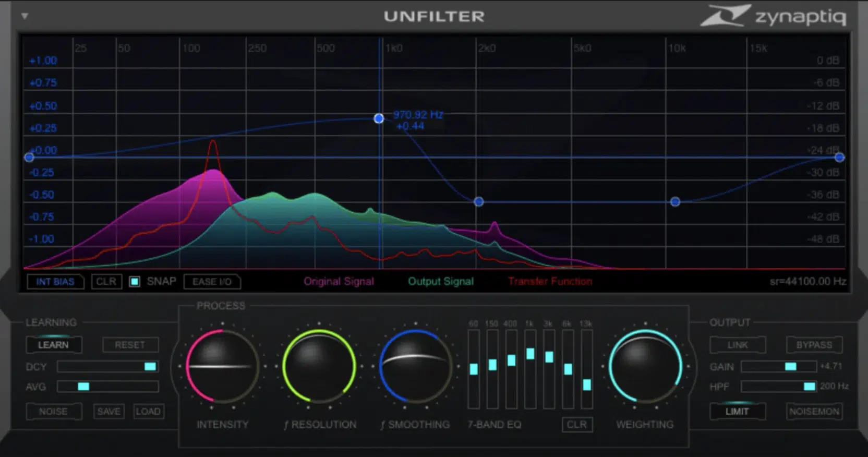Adjust the 60 Hz EQ band slider
Image resolution: width=868 pixels, height=457 pixels.
click(474, 369)
